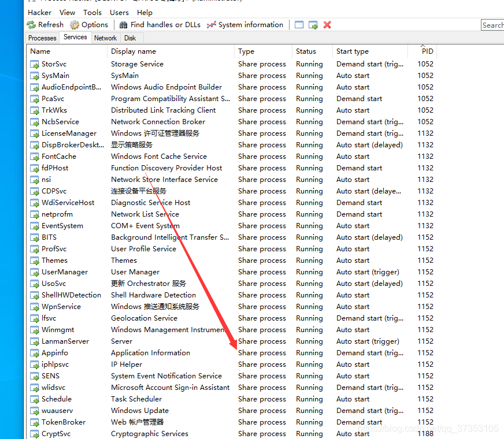The image size is (504, 439).
Task: Select the WpnService service name
Action: point(61,307)
